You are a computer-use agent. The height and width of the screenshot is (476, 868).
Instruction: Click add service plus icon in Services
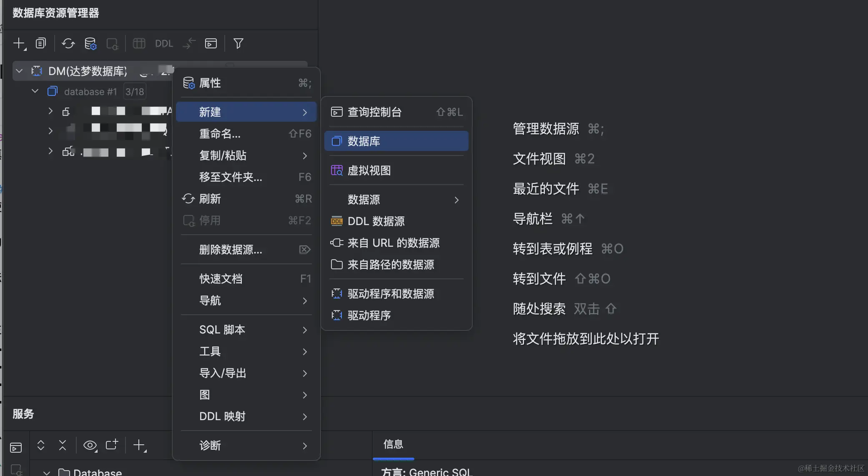click(140, 446)
